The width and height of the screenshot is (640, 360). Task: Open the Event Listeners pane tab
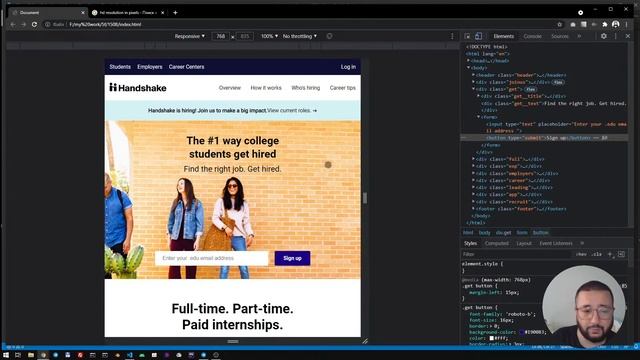click(556, 243)
